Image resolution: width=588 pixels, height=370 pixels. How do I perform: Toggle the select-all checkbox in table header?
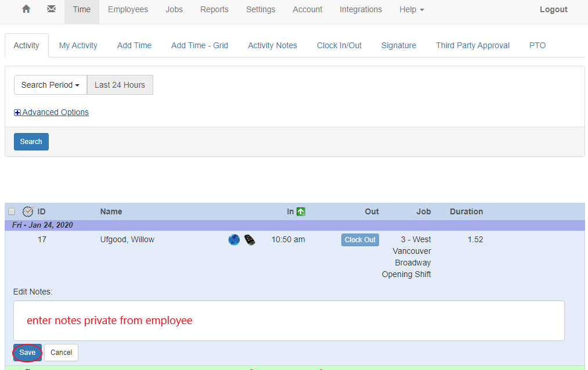(x=12, y=211)
